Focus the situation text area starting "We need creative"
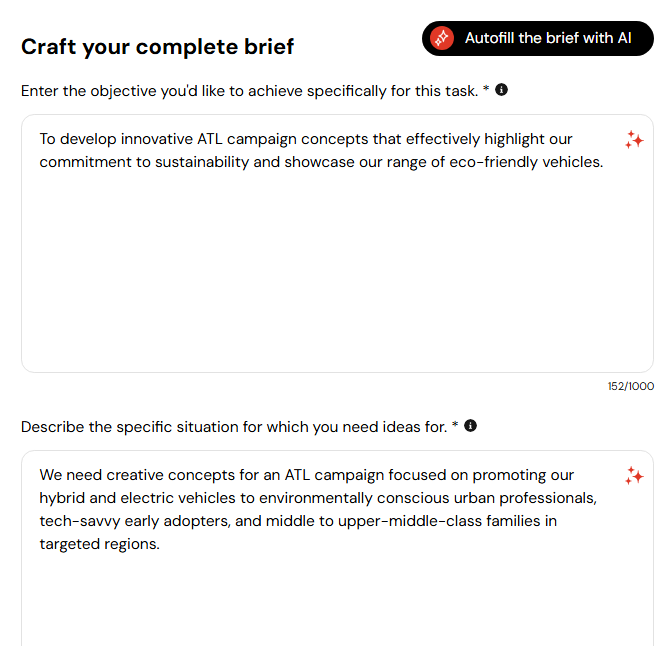The image size is (671, 646). tap(337, 548)
